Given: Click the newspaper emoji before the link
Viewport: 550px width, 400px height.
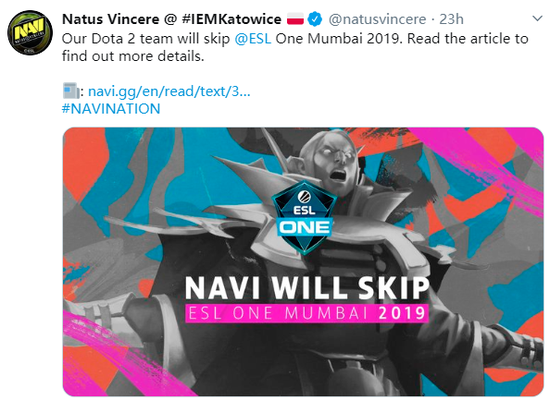Looking at the screenshot, I should [71, 91].
